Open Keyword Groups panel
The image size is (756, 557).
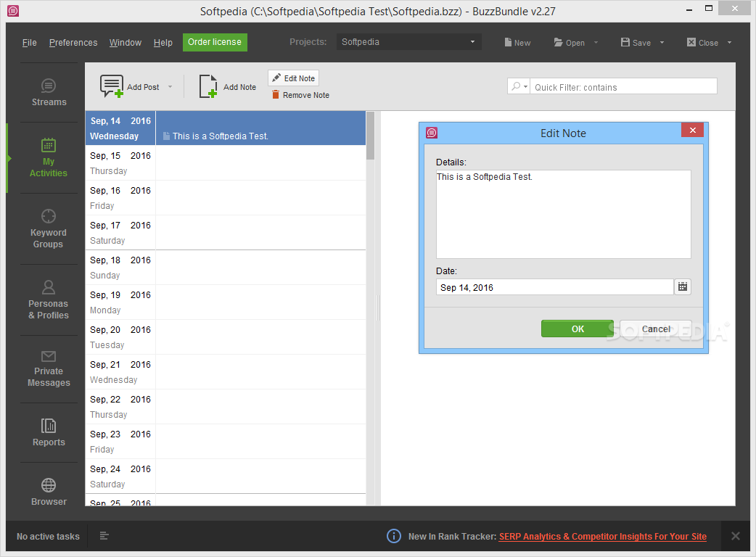49,229
